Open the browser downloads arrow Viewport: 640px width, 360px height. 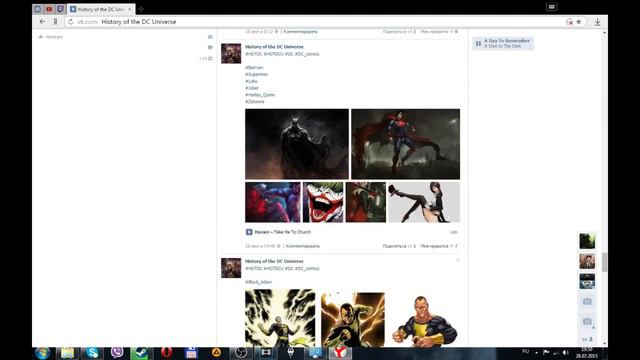(x=597, y=22)
